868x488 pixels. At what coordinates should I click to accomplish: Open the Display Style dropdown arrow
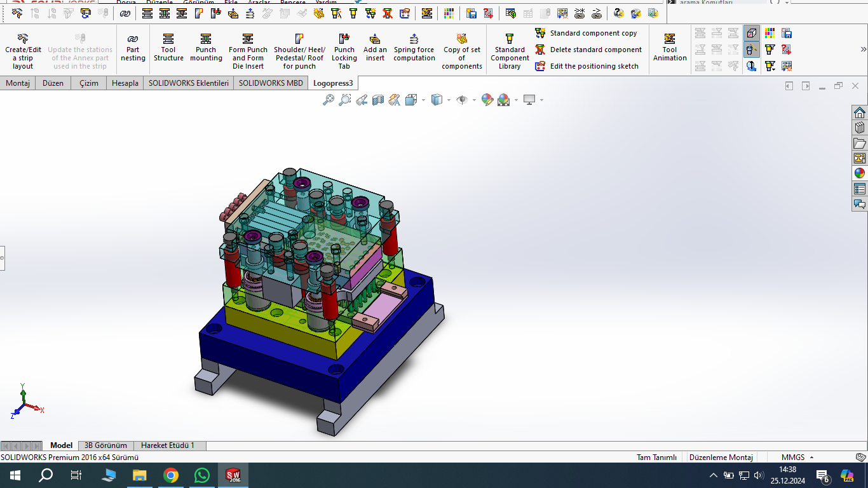click(449, 100)
